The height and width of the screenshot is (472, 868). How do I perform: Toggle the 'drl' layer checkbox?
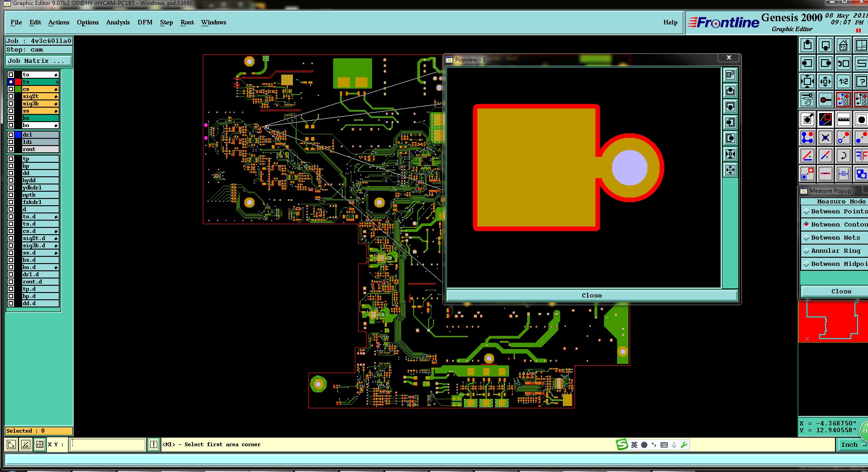[x=11, y=135]
